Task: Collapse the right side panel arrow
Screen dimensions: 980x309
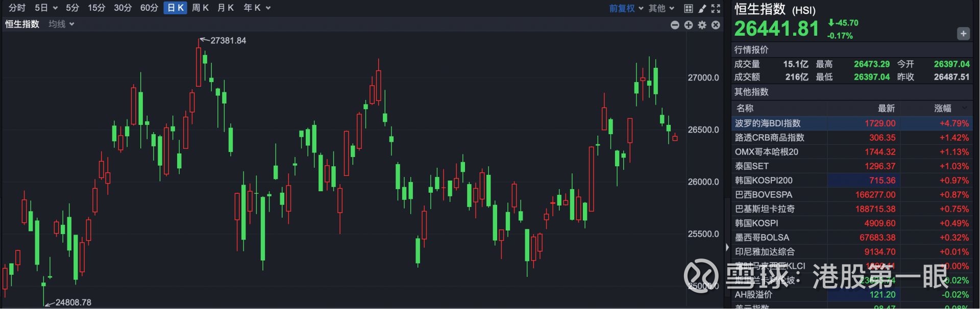Action: 727,247
